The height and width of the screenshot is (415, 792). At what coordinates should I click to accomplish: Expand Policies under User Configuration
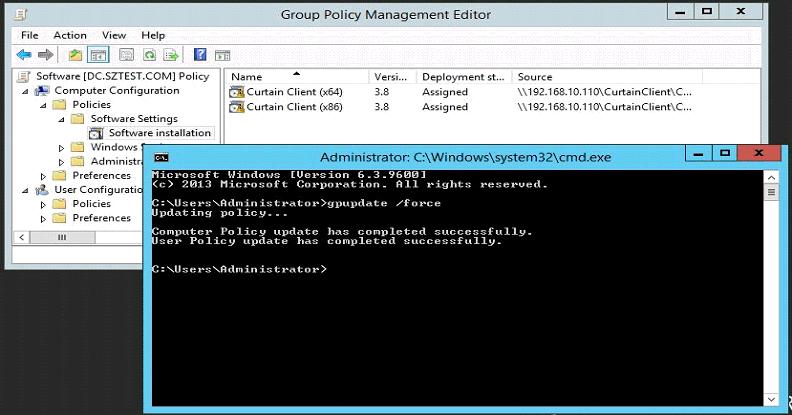[x=42, y=203]
